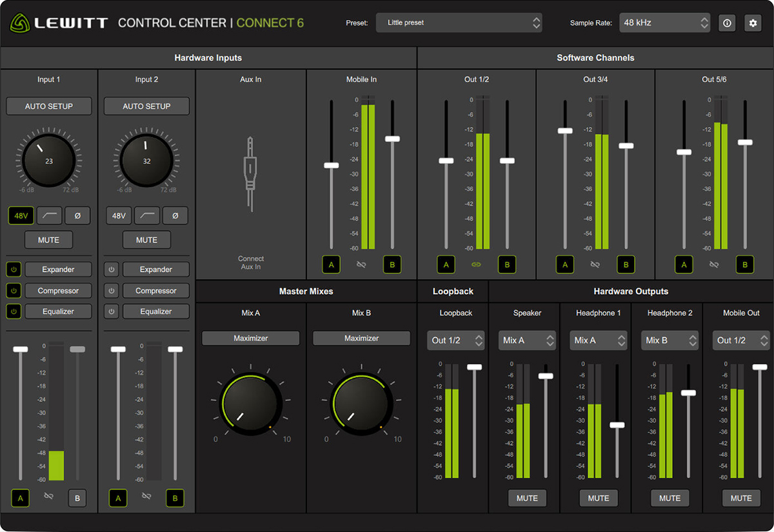Click the link icon under Mobile In

coord(361,264)
